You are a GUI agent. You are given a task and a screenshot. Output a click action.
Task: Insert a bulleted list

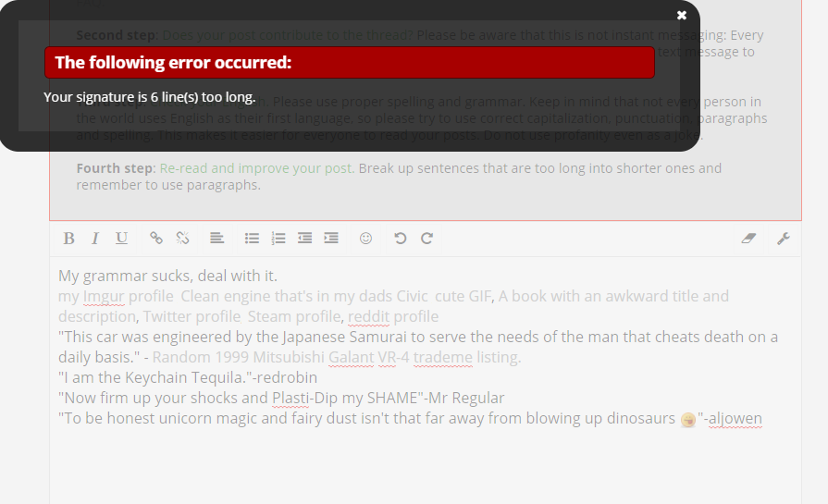pyautogui.click(x=252, y=239)
